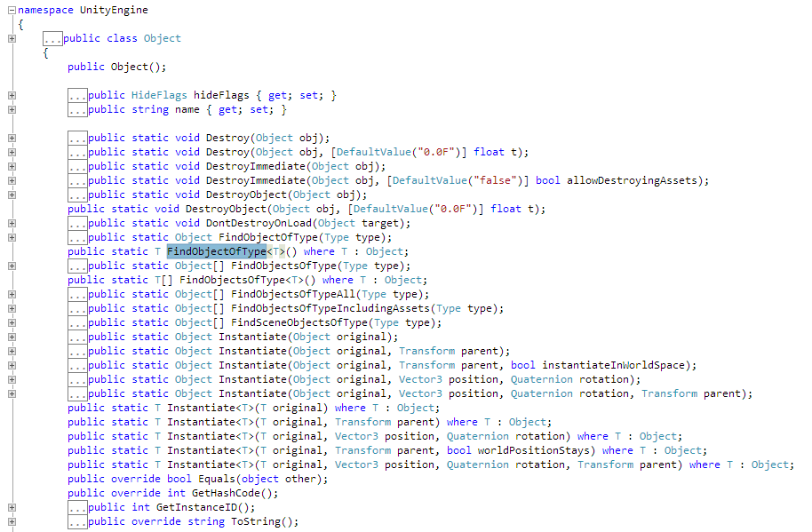Expand the hideFlags property line in gutter
Screen dimensions: 812x532
[12, 95]
